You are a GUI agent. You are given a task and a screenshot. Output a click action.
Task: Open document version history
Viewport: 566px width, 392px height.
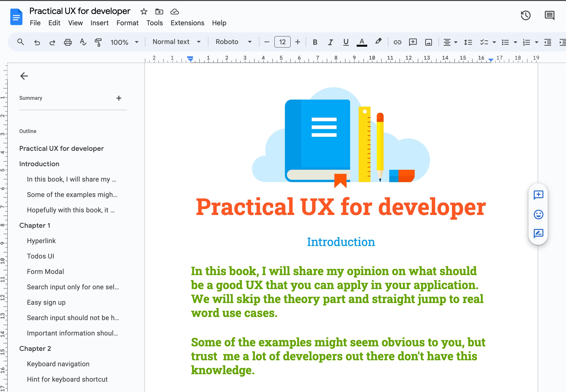click(526, 15)
